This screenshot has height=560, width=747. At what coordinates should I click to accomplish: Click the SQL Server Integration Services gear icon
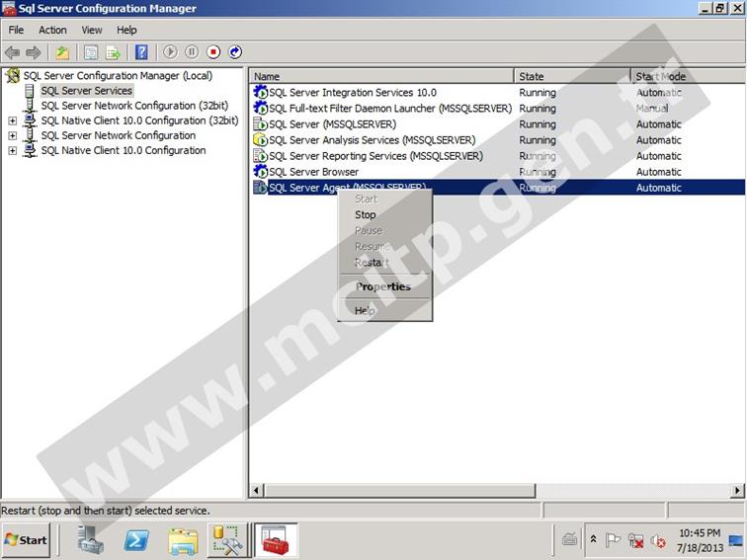pyautogui.click(x=260, y=92)
